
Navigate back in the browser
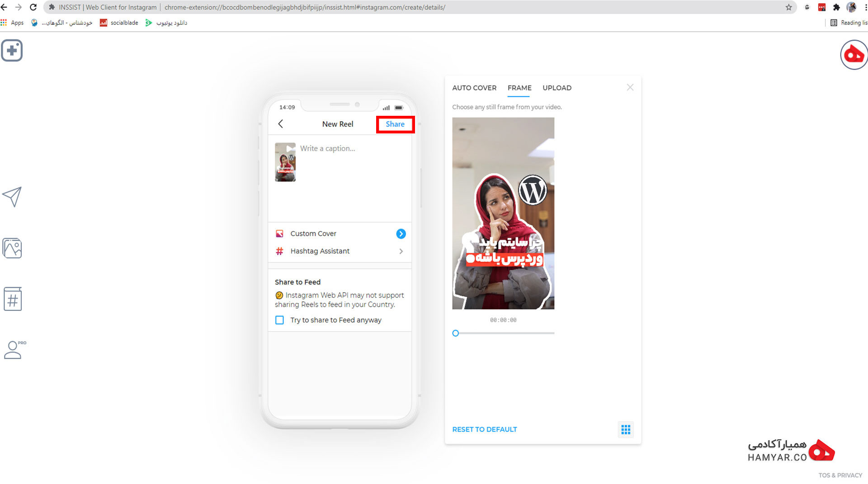tap(4, 7)
